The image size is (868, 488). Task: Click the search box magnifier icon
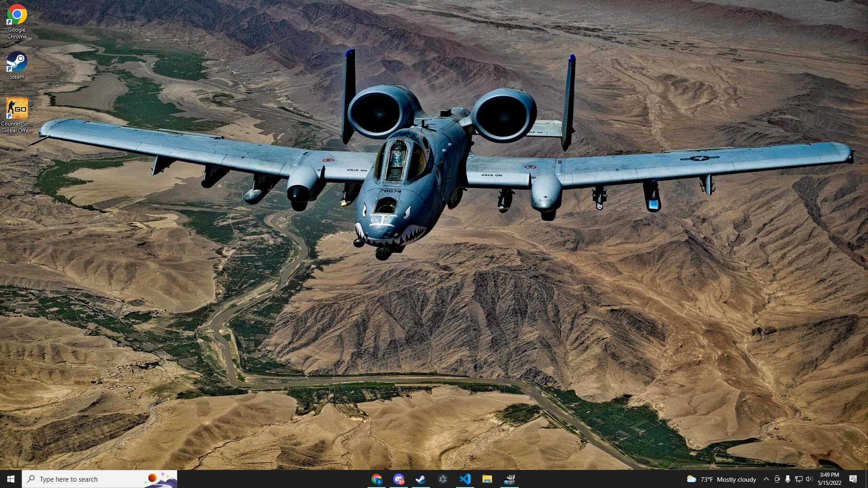30,479
